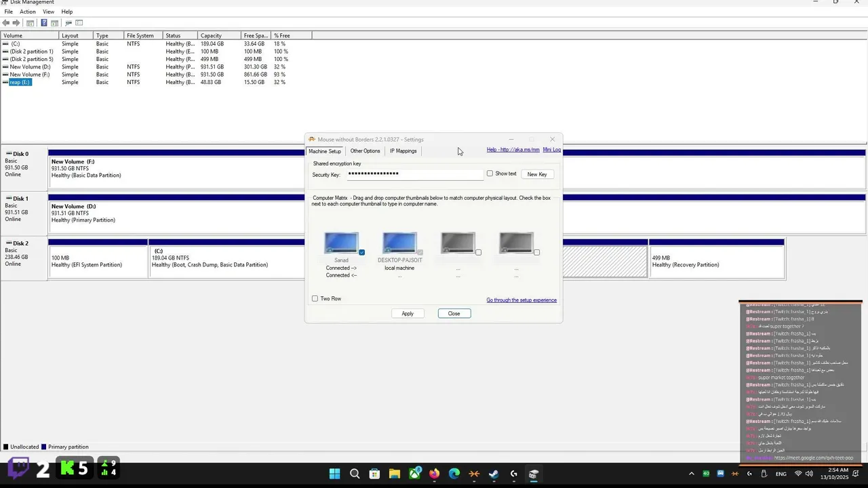
Task: Click the Show/Hide Action Pane toolbar icon
Action: click(x=54, y=23)
